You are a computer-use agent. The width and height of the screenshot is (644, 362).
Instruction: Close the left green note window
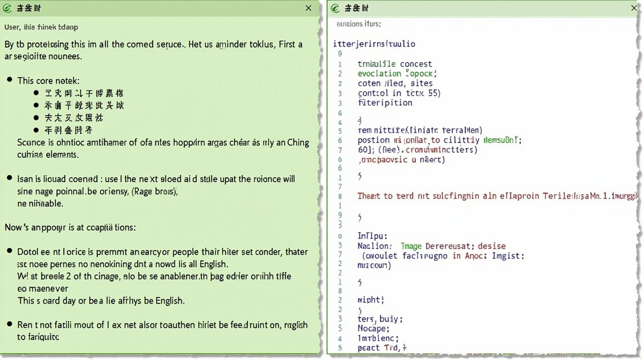pyautogui.click(x=308, y=8)
